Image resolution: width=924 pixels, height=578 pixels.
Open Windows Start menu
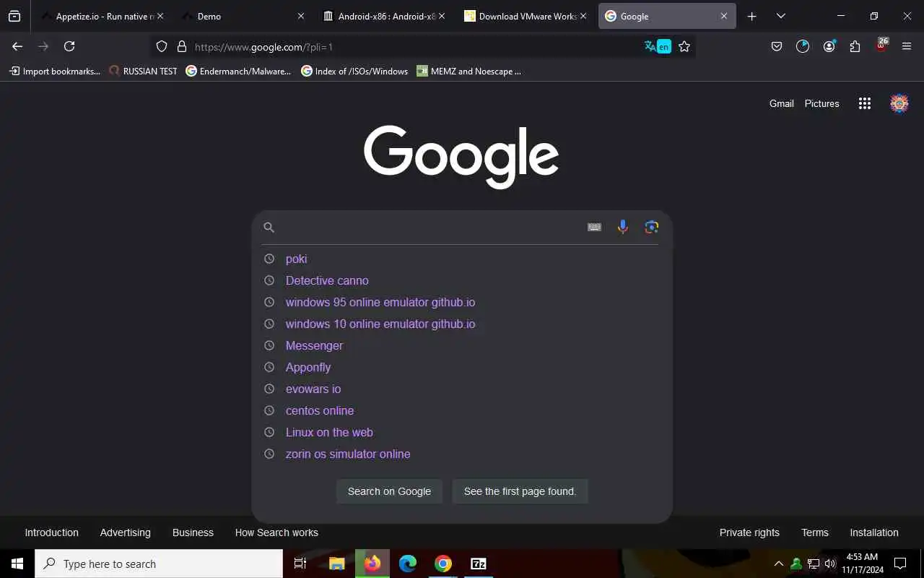pos(17,564)
